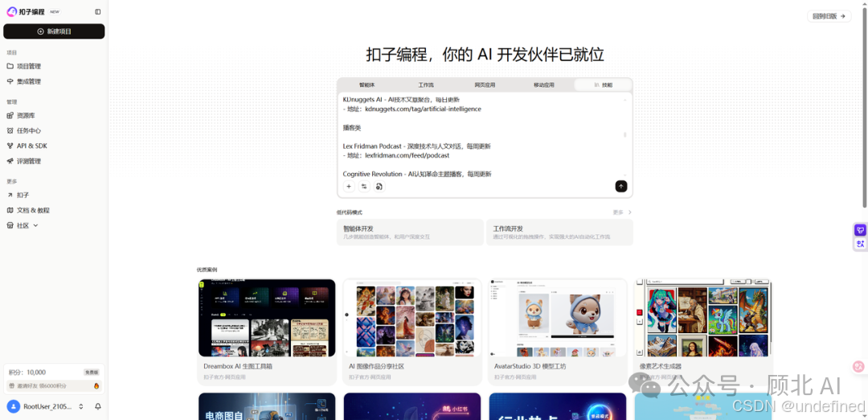868x420 pixels.
Task: Click the third prompt toolbar icon
Action: tap(379, 187)
